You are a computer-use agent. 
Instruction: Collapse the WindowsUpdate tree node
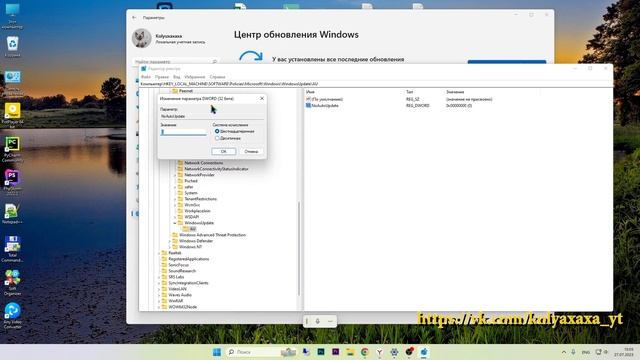pos(175,223)
